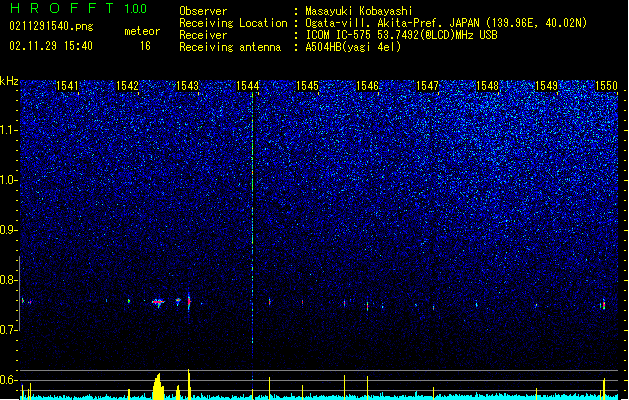This screenshot has height=400, width=629.
Task: Click the HROFFT program title
Action: point(62,8)
